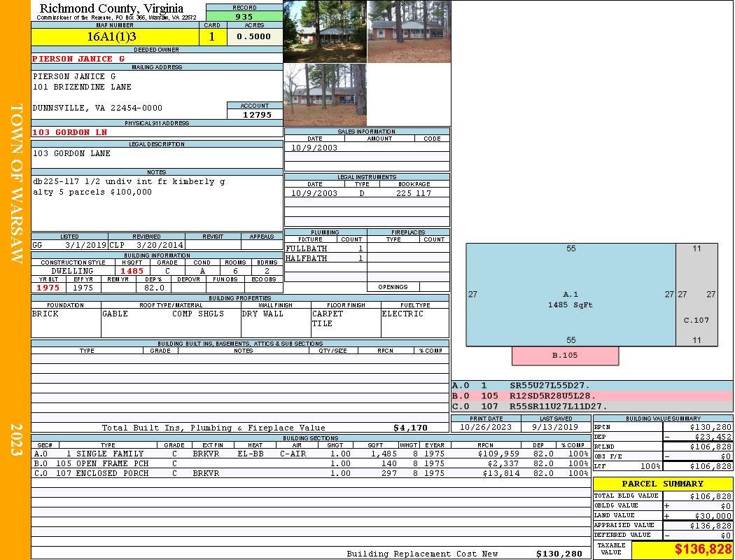Viewport: 735px width, 560px height.
Task: Click the bottom-left property photo thumbnail
Action: [x=325, y=94]
